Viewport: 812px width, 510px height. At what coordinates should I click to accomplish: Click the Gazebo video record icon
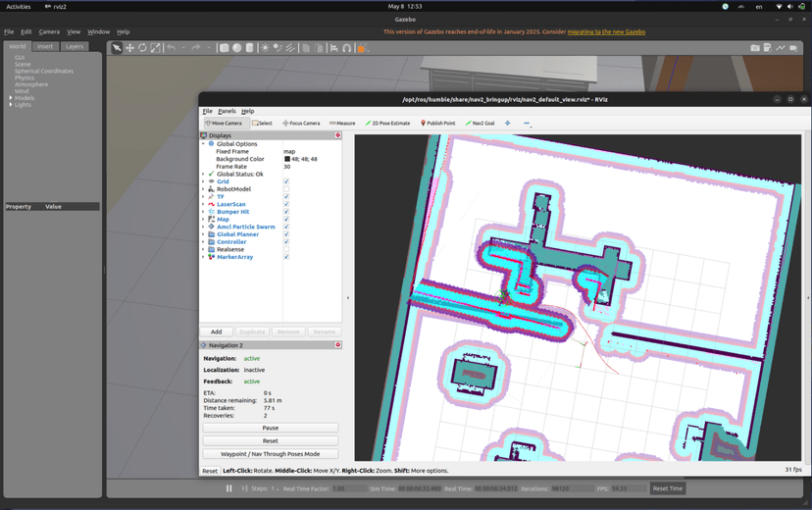tap(793, 48)
